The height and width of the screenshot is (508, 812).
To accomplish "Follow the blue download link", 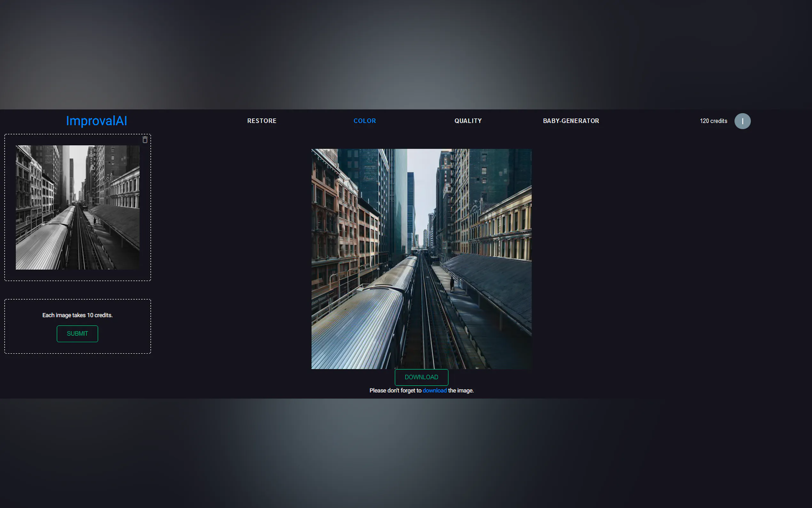I will (434, 390).
